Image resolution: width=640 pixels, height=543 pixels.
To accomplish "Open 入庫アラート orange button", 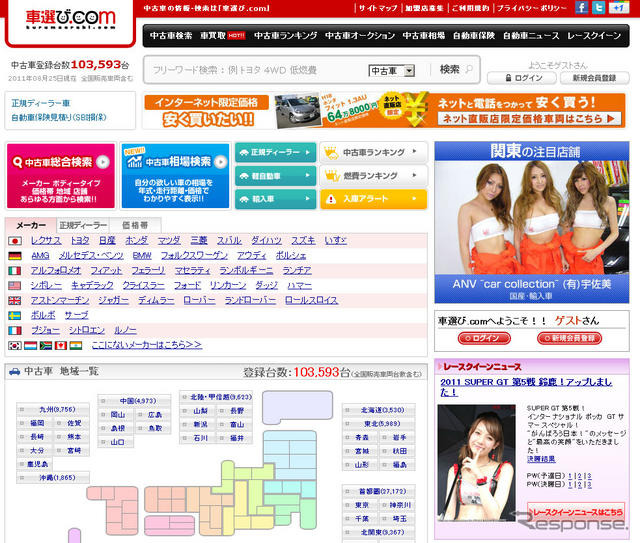I will tap(373, 199).
